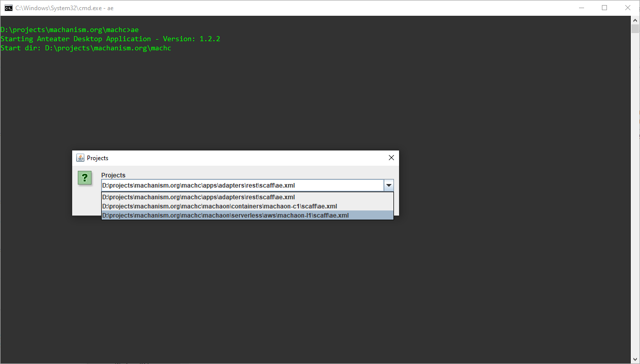This screenshot has width=640, height=364.
Task: Click the 'Starting Anteater Desktop Application' console line
Action: (x=110, y=39)
